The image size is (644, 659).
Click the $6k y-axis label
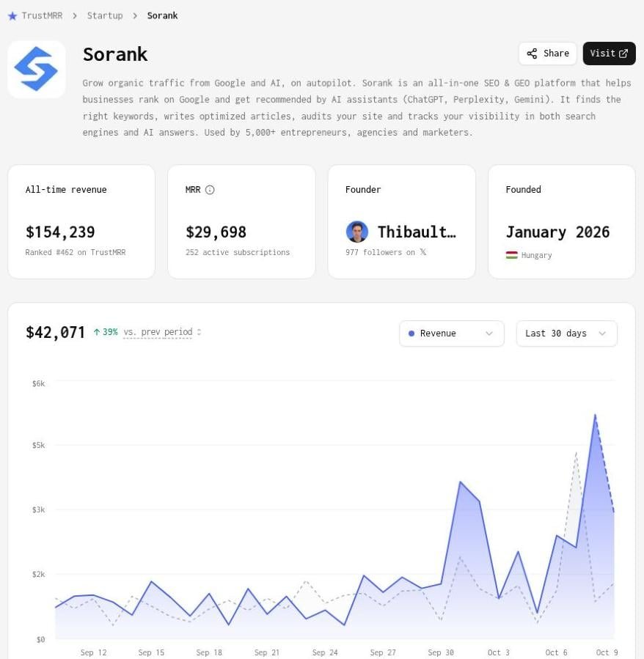[38, 383]
